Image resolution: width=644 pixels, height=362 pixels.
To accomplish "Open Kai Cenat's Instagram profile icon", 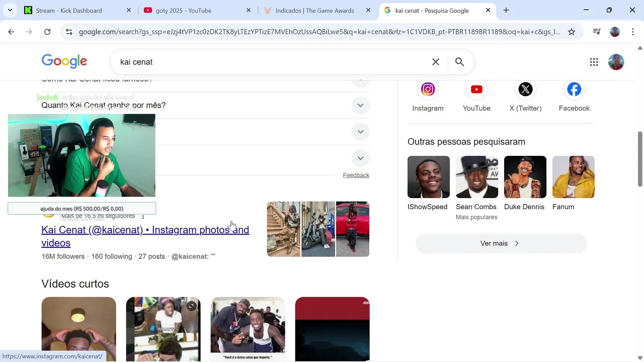I will [428, 89].
